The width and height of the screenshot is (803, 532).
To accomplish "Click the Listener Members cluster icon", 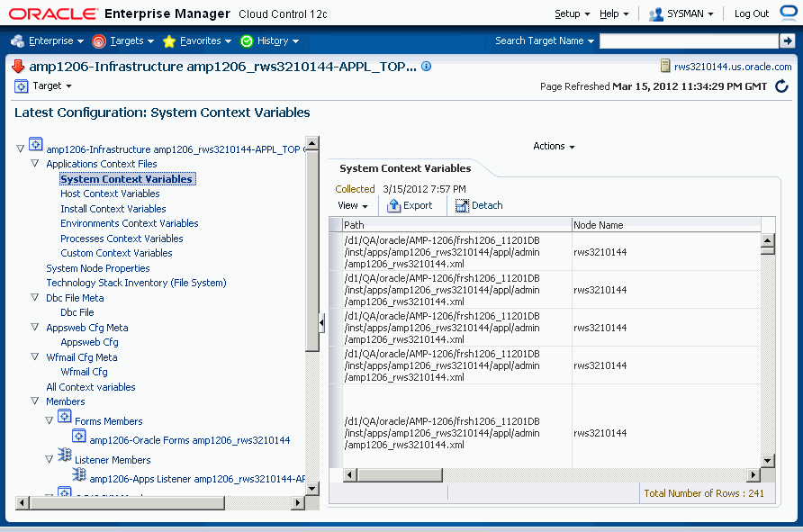I will [65, 455].
